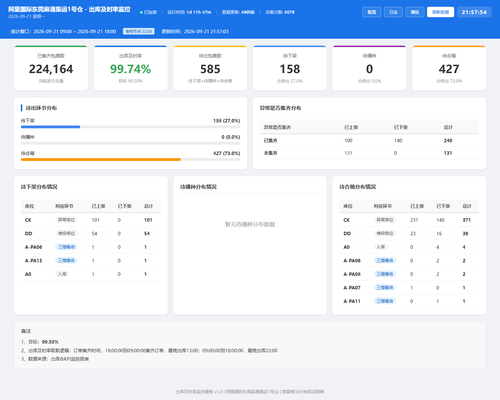Click the 总计 column header in 待合箱 table

[x=467, y=206]
